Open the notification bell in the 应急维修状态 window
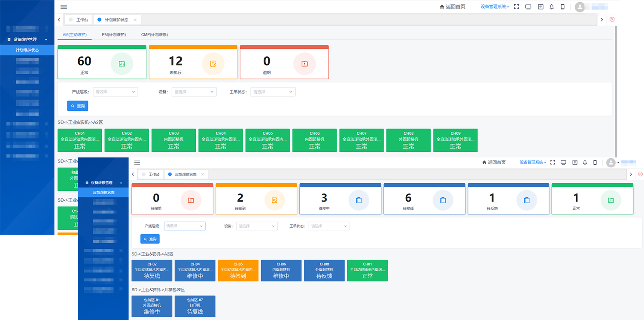 click(585, 163)
